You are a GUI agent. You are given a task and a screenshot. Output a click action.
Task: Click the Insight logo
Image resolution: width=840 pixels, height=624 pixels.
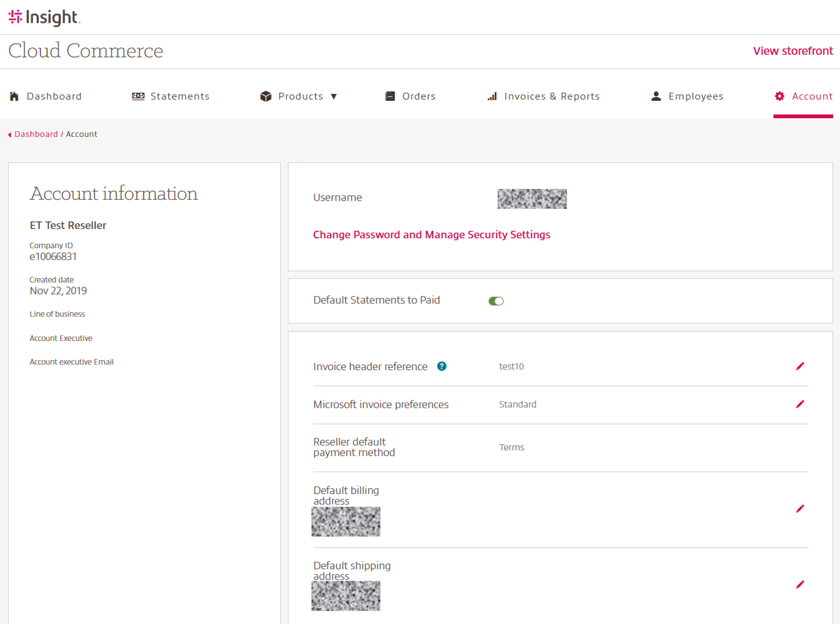44,17
